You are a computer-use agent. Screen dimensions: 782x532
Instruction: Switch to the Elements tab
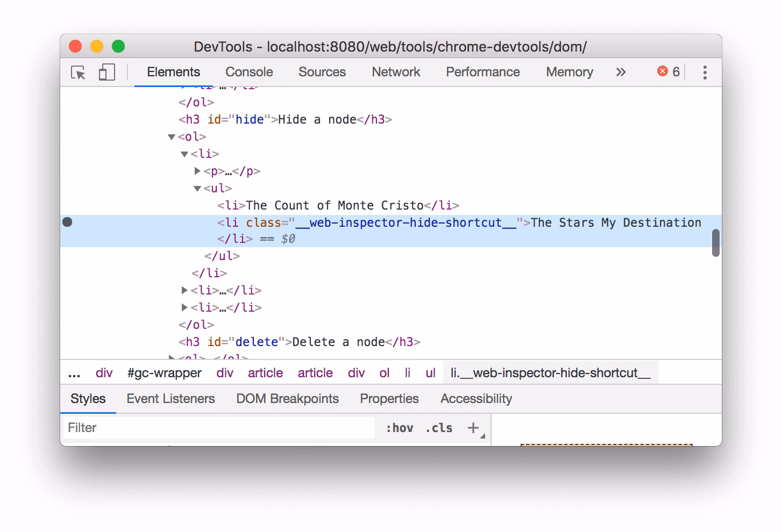tap(173, 72)
